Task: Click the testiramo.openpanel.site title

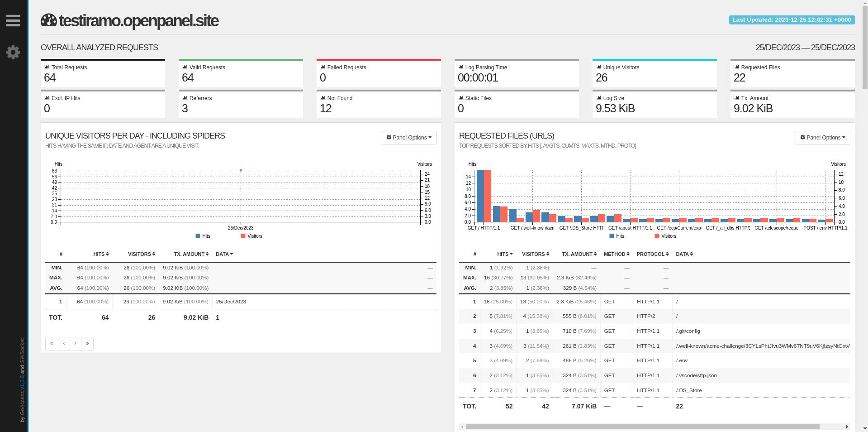Action: tap(138, 20)
